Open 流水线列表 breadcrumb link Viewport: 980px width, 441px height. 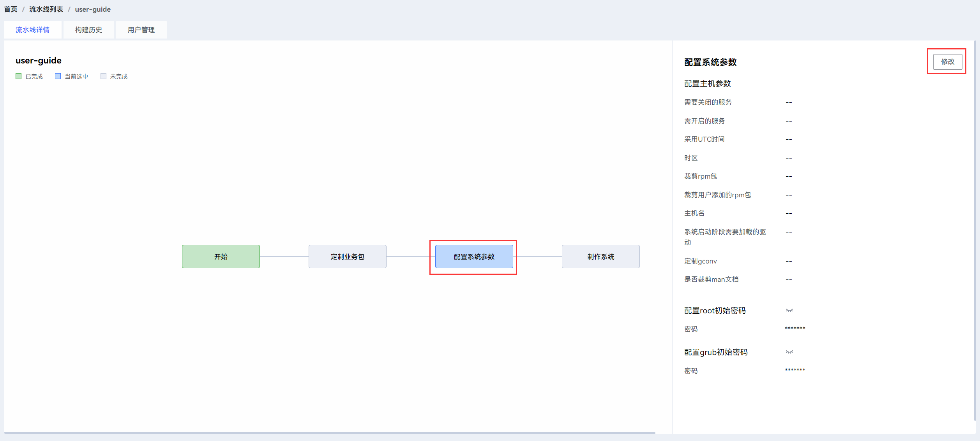[46, 9]
